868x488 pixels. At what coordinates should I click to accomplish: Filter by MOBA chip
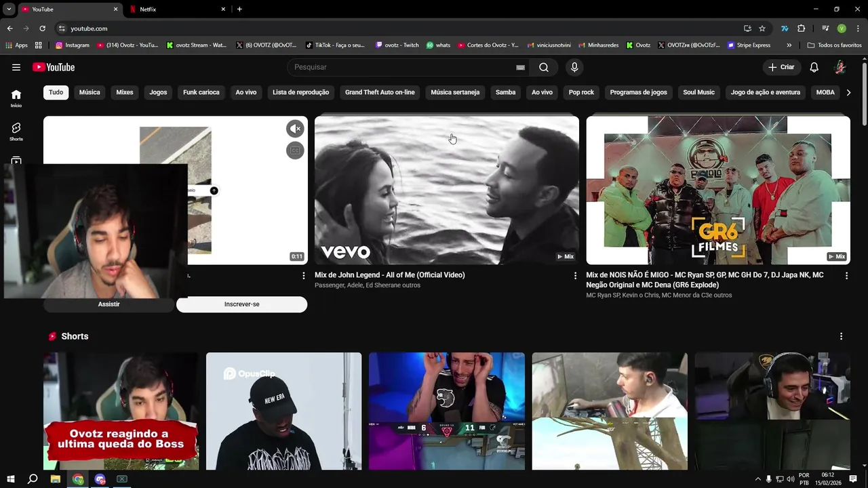(x=825, y=92)
